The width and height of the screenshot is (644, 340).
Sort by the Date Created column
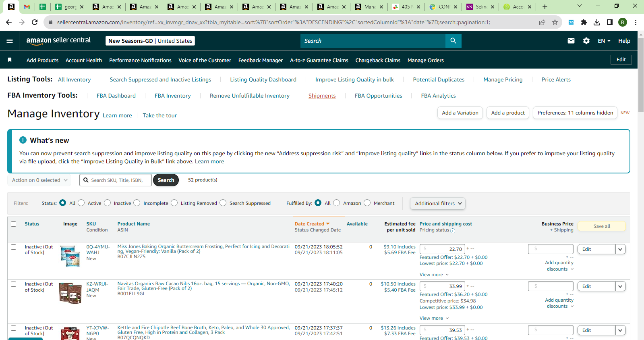(312, 224)
